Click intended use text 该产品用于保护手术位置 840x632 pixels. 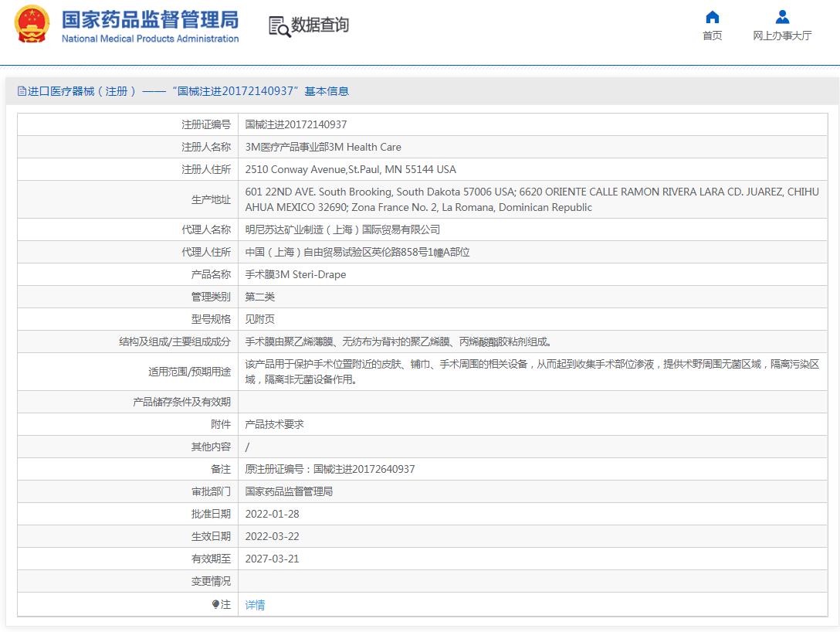click(532, 372)
